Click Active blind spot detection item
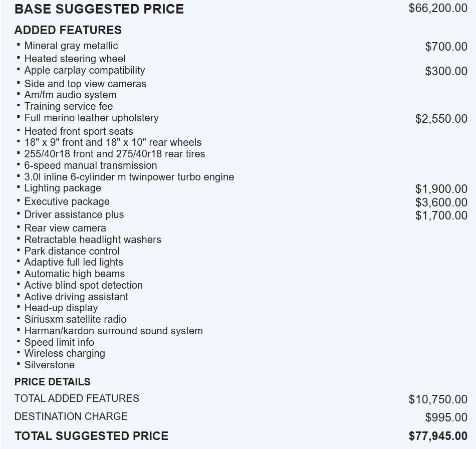 pos(83,285)
